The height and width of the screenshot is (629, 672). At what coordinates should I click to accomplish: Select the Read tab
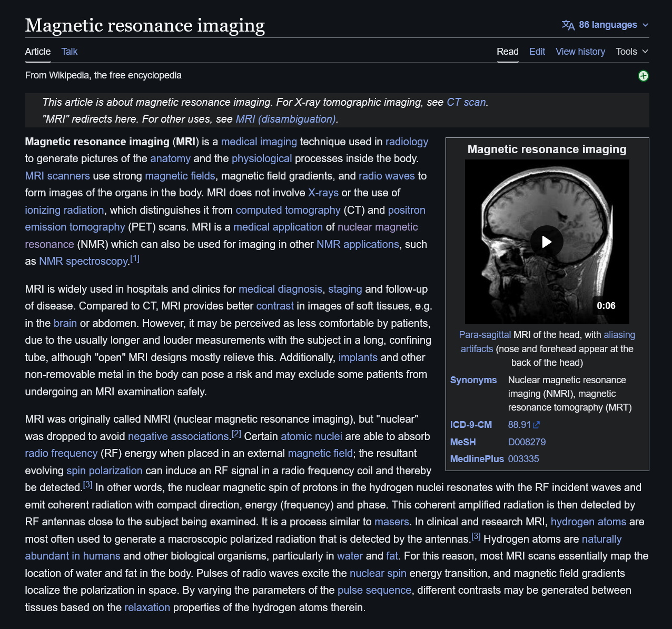[508, 52]
